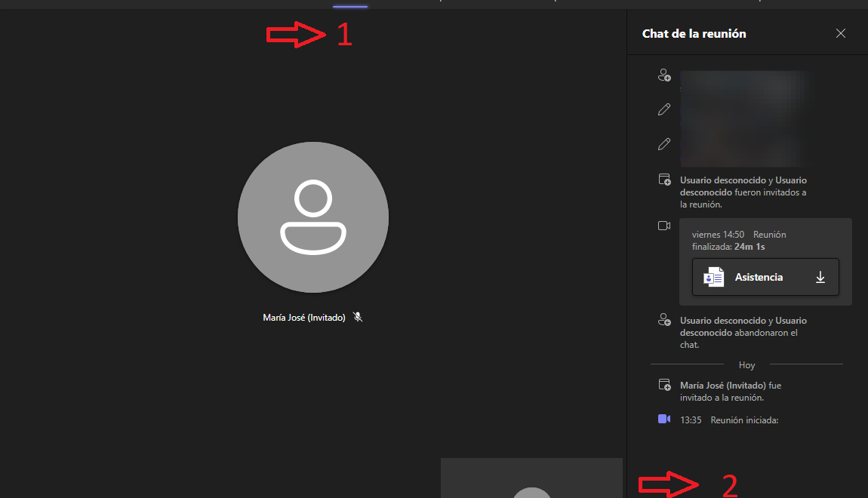Download the Asistencia attendance report

pos(765,277)
